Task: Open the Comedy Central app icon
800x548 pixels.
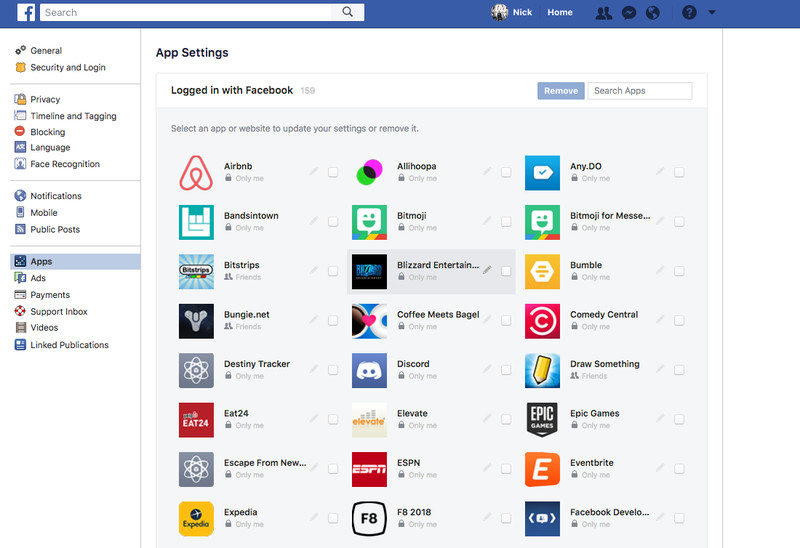Action: [x=542, y=321]
